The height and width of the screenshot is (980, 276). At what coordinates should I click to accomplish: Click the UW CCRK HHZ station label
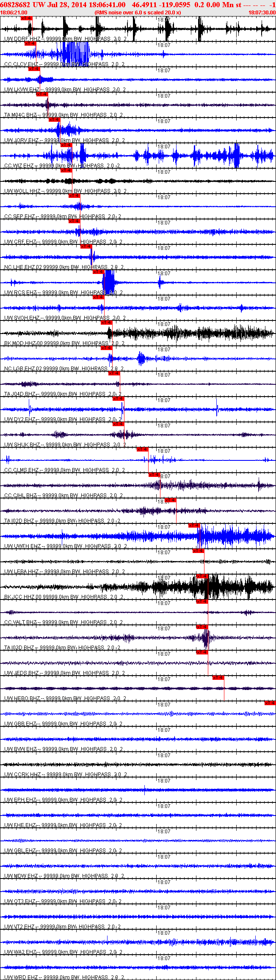22,775
